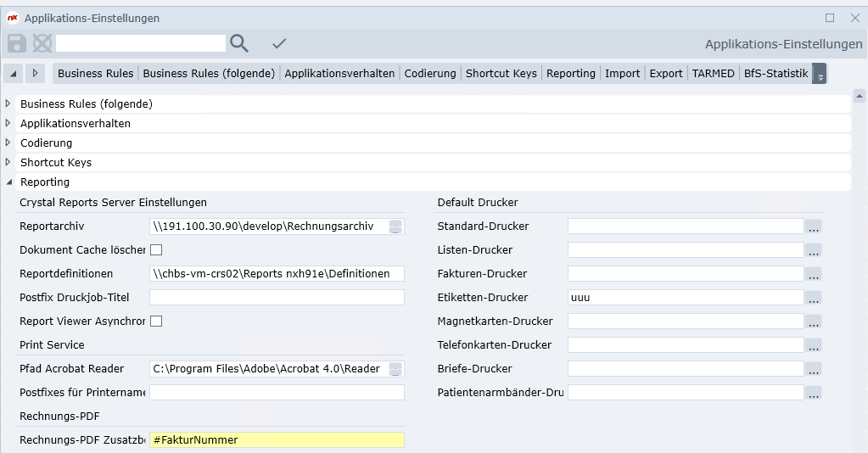Click the discard changes icon beside save
Screen dimensions: 868x453
[x=42, y=43]
